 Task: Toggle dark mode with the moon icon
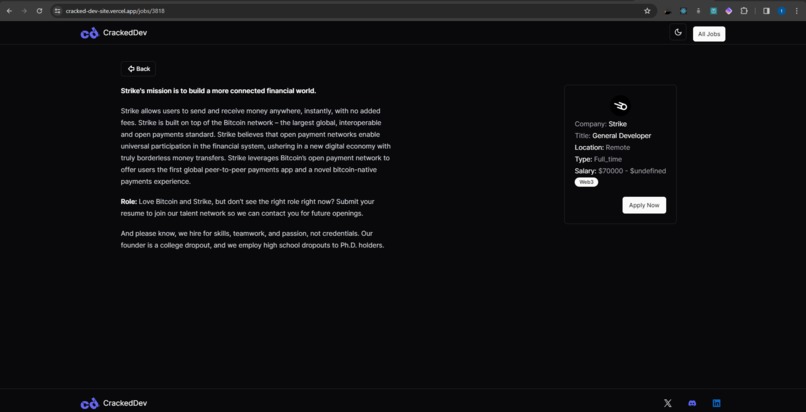[x=678, y=32]
